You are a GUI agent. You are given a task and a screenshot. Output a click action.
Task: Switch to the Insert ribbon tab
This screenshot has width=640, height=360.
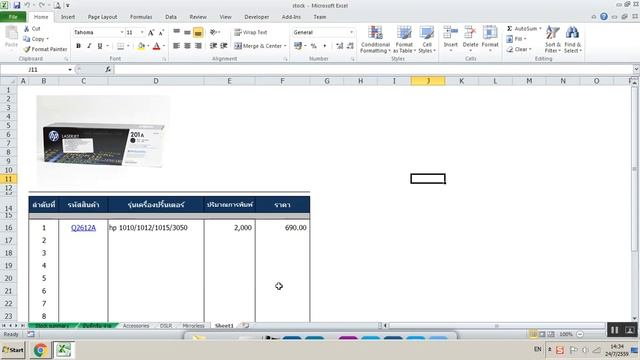(x=68, y=17)
